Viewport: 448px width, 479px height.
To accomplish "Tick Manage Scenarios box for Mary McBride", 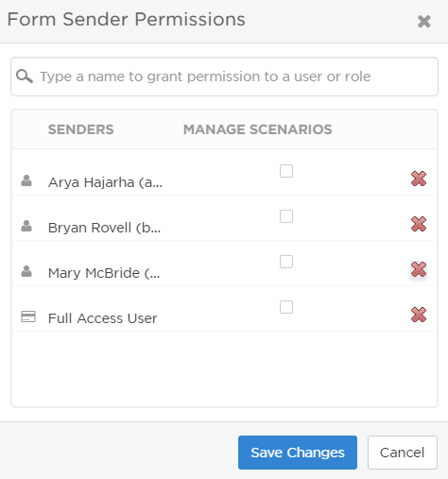I will (x=286, y=262).
